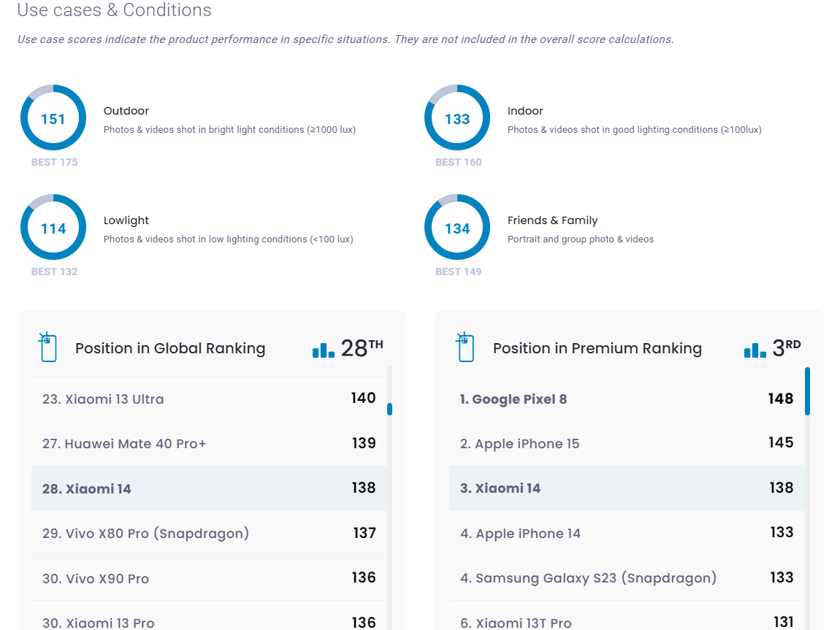Viewport: 840px width, 630px height.
Task: Click the Global Ranking list scrollbar thumb
Action: [389, 409]
